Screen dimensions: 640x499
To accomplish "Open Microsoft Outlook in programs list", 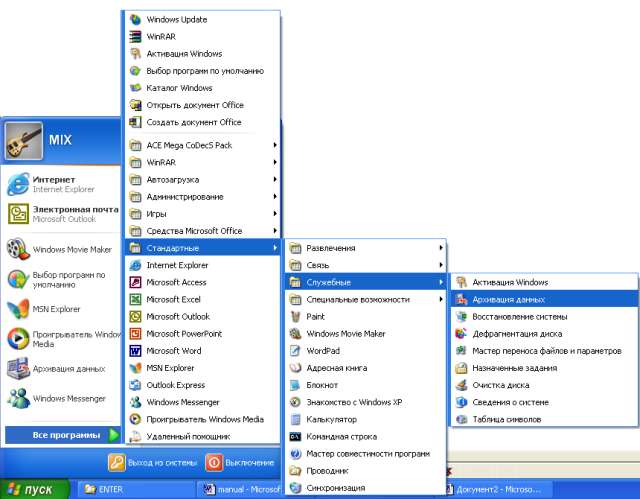I will coord(202,317).
